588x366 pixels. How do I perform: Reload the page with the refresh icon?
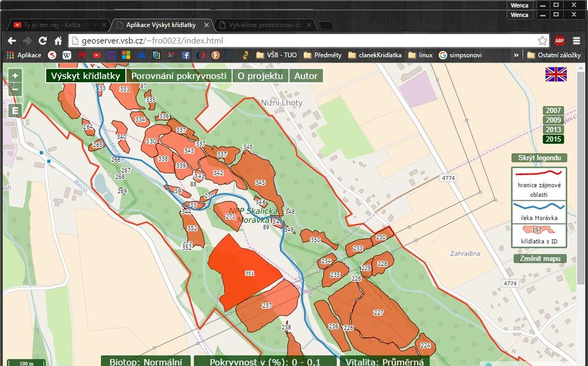click(x=42, y=41)
